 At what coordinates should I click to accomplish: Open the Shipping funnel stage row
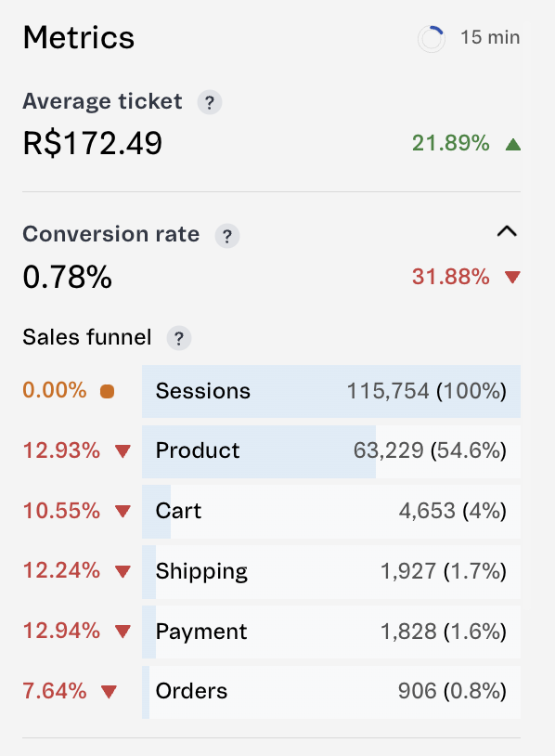point(331,572)
